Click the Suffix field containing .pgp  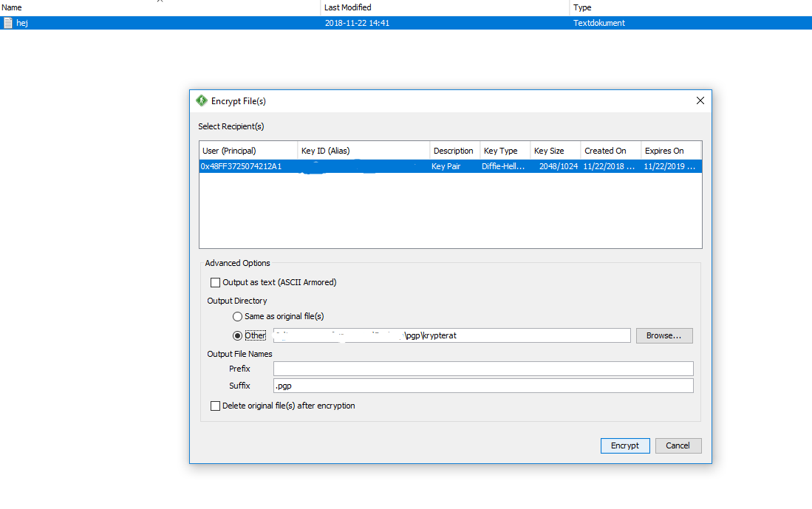[482, 386]
